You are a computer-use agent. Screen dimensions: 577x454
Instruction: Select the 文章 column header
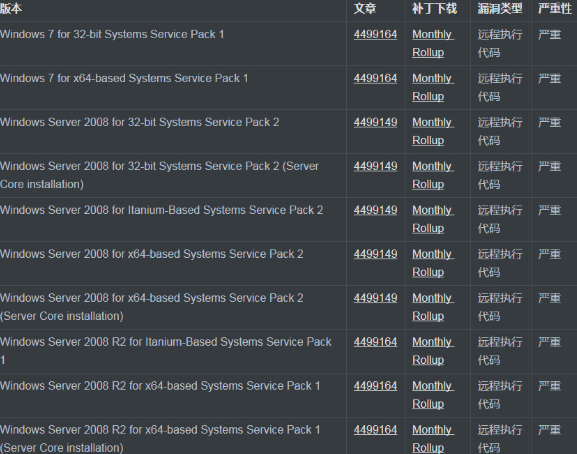pyautogui.click(x=365, y=8)
